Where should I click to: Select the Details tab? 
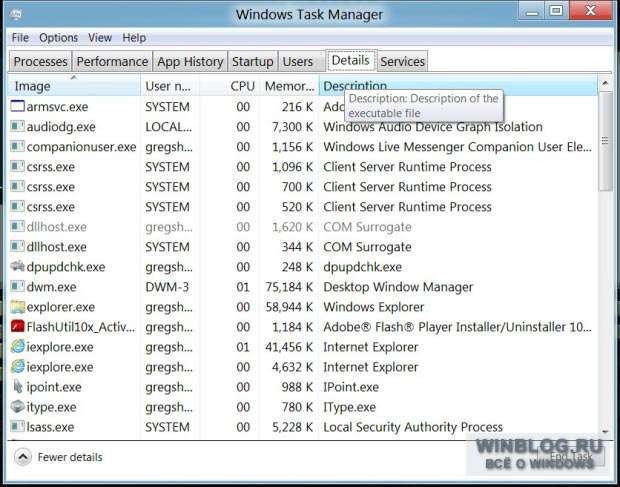point(351,60)
